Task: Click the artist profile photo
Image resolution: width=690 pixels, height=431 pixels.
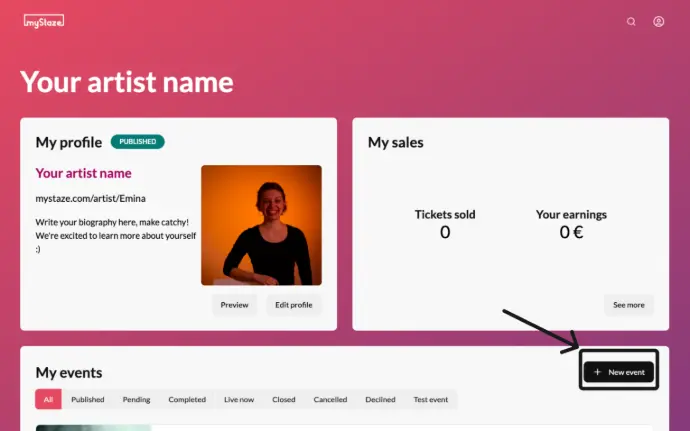Action: click(x=261, y=225)
